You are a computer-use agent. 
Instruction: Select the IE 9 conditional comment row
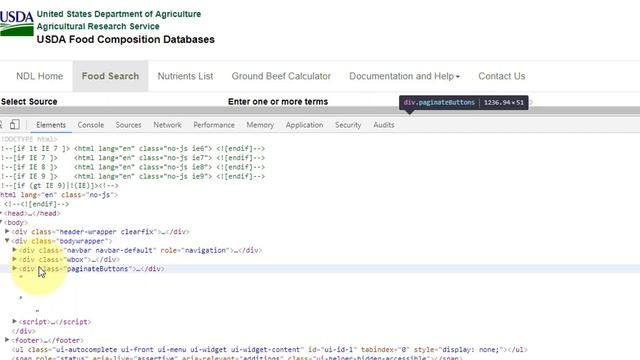click(x=133, y=176)
